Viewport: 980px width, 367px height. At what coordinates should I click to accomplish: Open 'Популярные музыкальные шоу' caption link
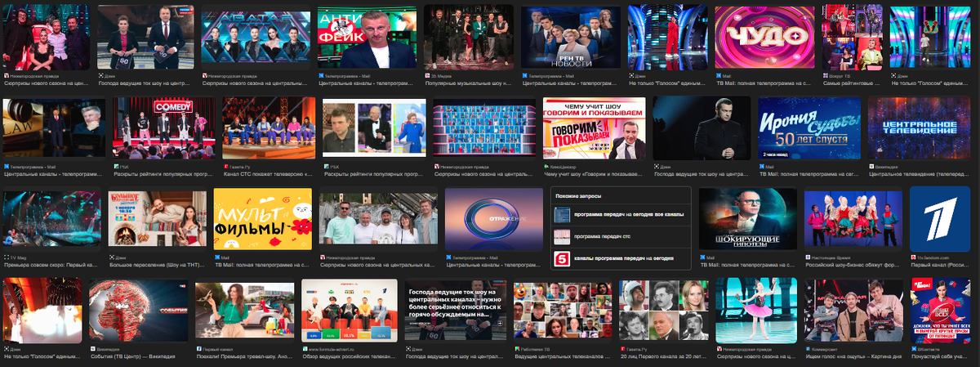click(470, 83)
